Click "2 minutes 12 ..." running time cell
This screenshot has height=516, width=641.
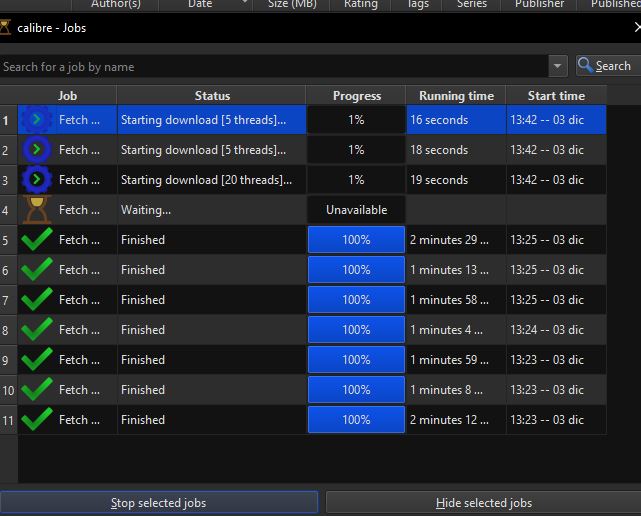click(x=456, y=420)
